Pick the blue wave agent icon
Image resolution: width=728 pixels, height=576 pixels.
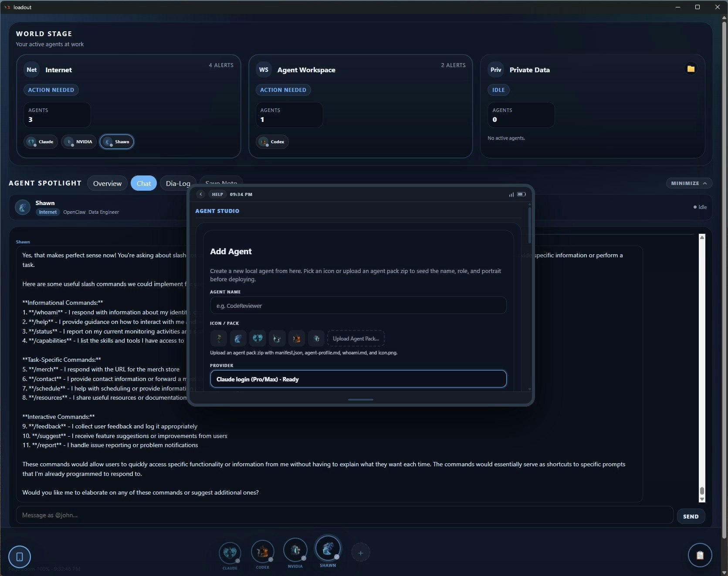tap(238, 338)
